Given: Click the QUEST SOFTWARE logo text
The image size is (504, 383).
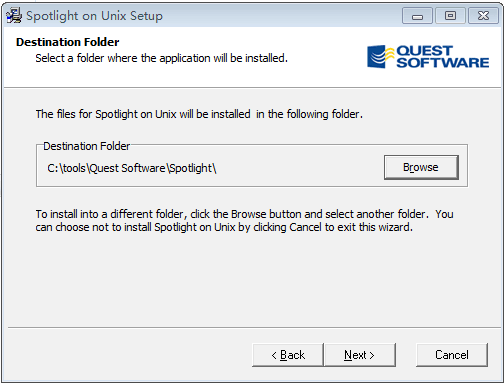Looking at the screenshot, I should (442, 57).
